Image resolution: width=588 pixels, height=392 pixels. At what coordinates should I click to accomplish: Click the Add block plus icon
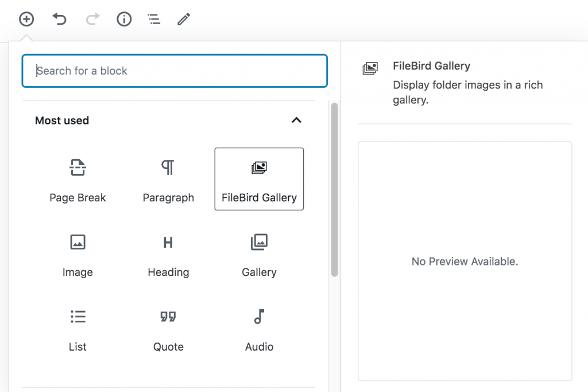point(26,19)
